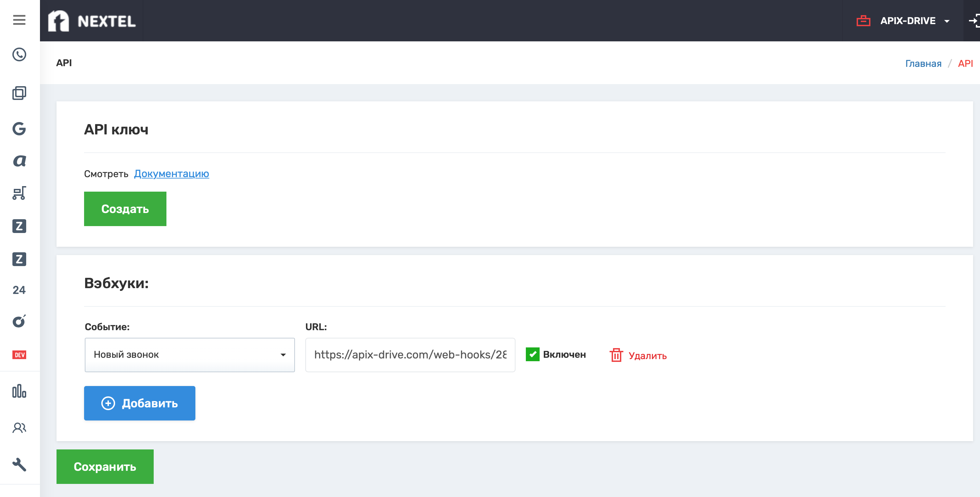Open the Документацию link

click(x=172, y=174)
